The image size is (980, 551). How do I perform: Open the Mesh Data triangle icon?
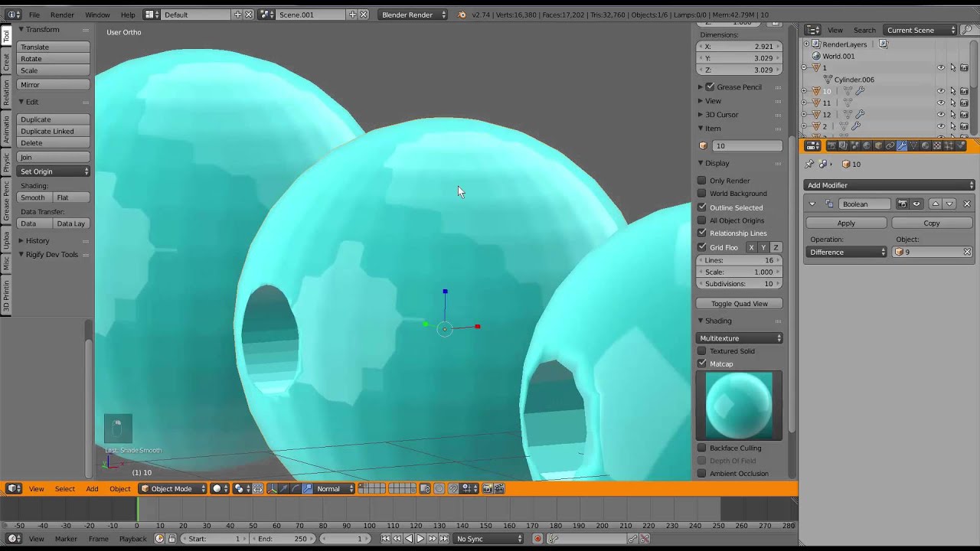[x=913, y=145]
